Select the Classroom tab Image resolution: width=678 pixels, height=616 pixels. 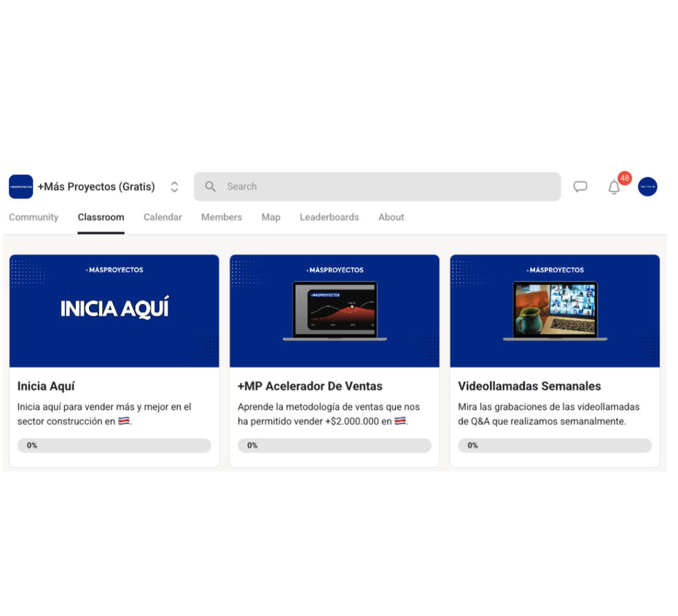(101, 217)
